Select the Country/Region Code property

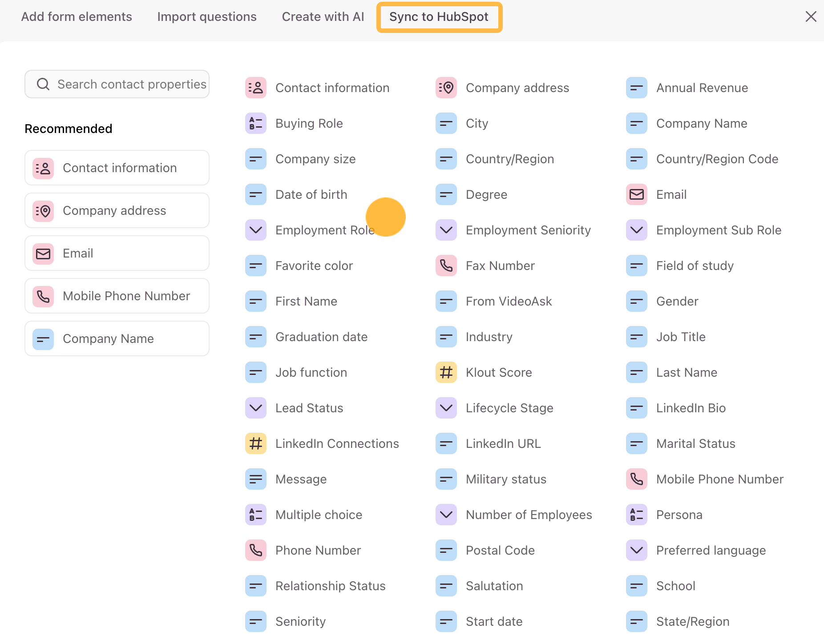point(702,159)
